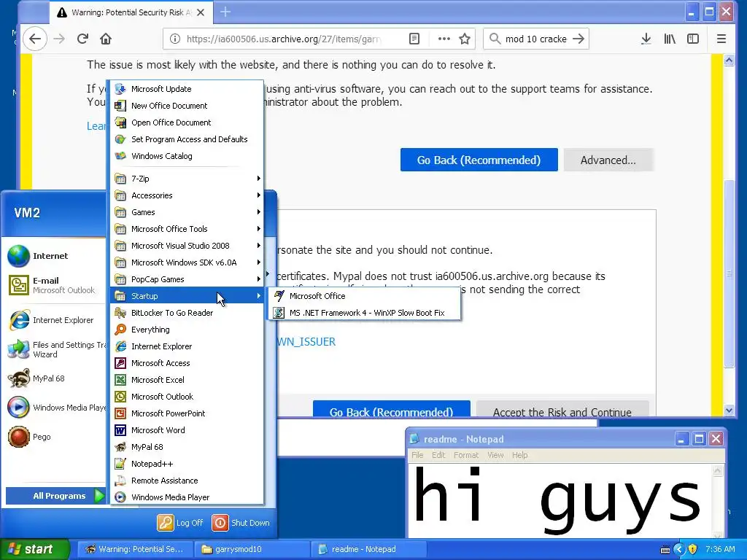Image resolution: width=747 pixels, height=560 pixels.
Task: Close the Warning: Potential Security Risk tab
Action: (201, 12)
